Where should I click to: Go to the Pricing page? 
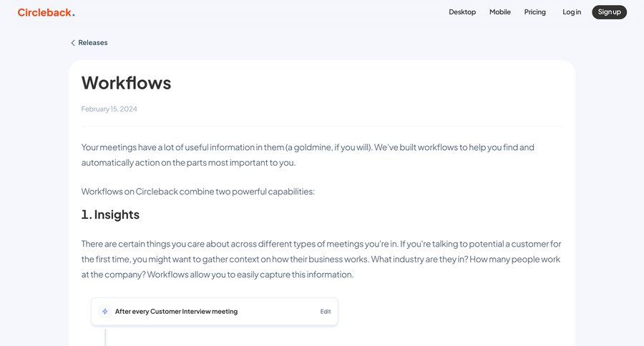[535, 12]
